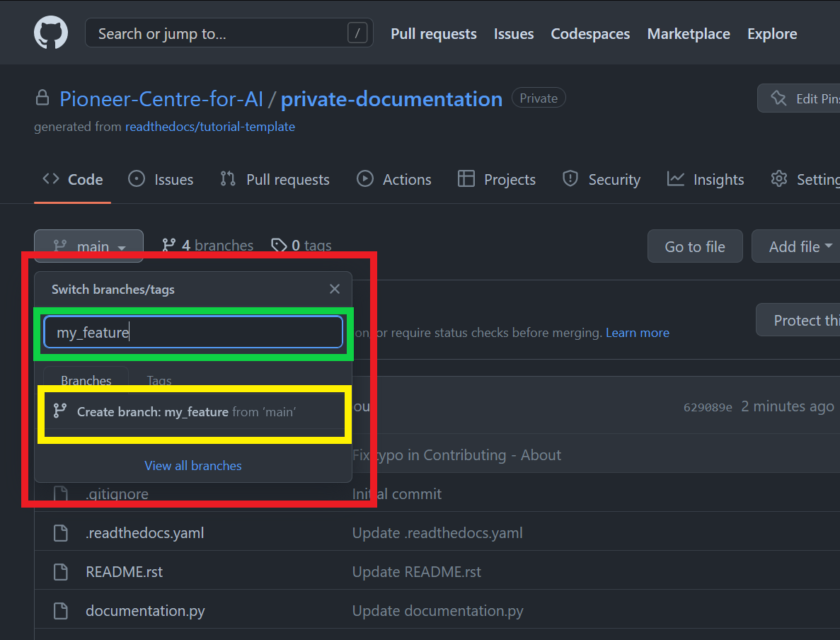This screenshot has height=640, width=840.
Task: Open the documentation.py file
Action: 145,611
